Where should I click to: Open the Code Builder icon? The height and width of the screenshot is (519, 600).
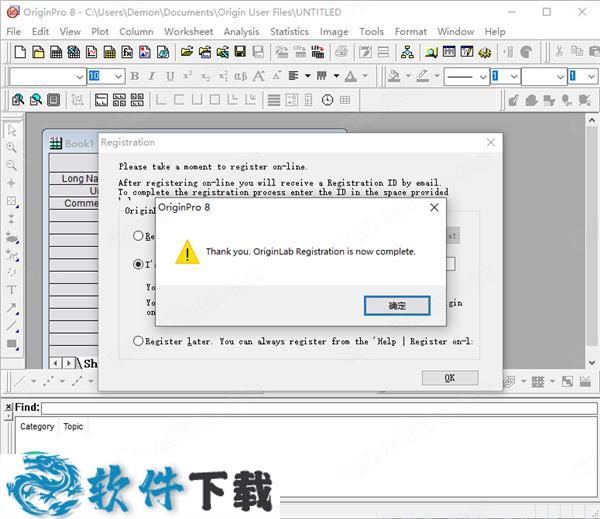tap(485, 52)
